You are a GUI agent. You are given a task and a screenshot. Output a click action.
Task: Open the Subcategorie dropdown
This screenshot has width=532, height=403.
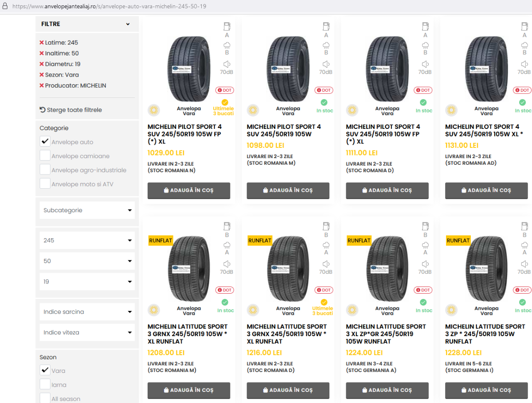pos(87,210)
